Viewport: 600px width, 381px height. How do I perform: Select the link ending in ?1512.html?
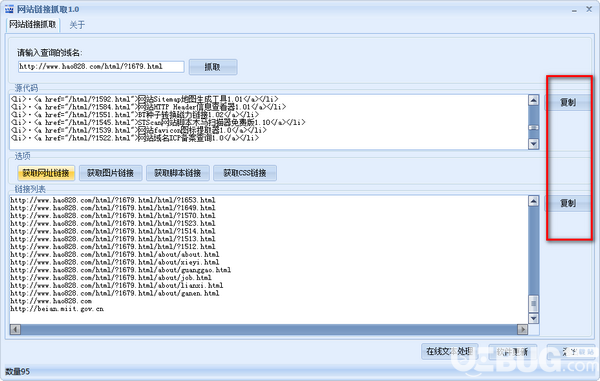click(113, 247)
